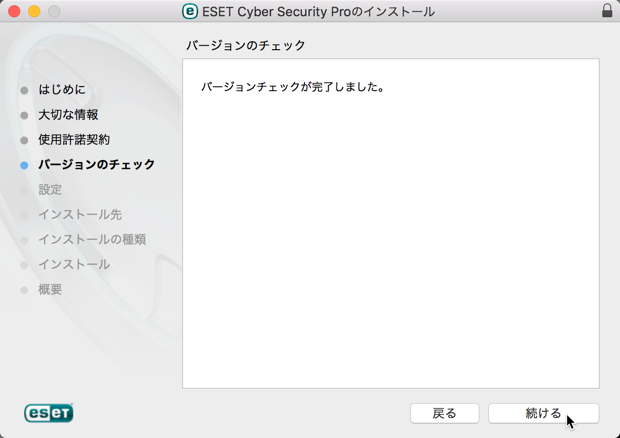Click the gray bullet beside はじめに
620x438 pixels.
[x=24, y=91]
